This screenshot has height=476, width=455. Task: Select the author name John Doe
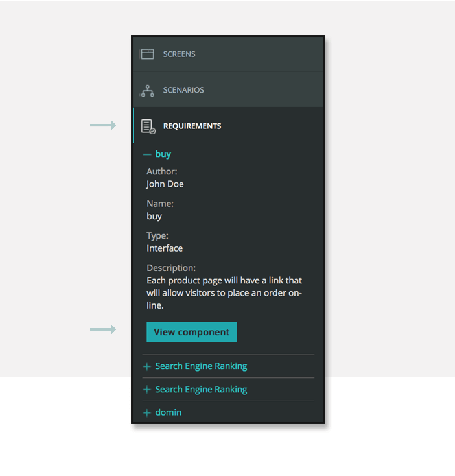click(165, 184)
